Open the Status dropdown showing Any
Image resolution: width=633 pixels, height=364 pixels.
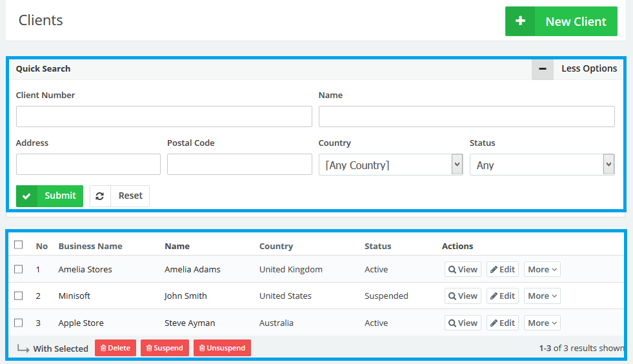(541, 165)
